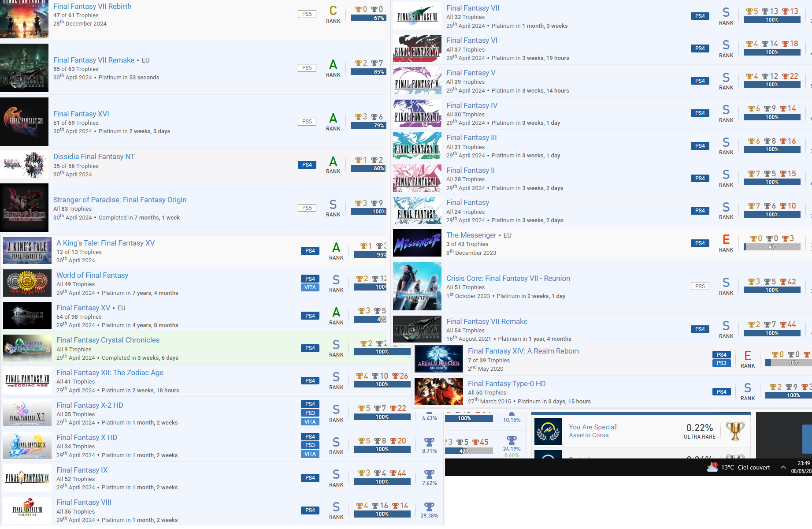Click the Crisis Core Reunion cover thumbnail
Screen dimensions: 812x529
pyautogui.click(x=417, y=286)
